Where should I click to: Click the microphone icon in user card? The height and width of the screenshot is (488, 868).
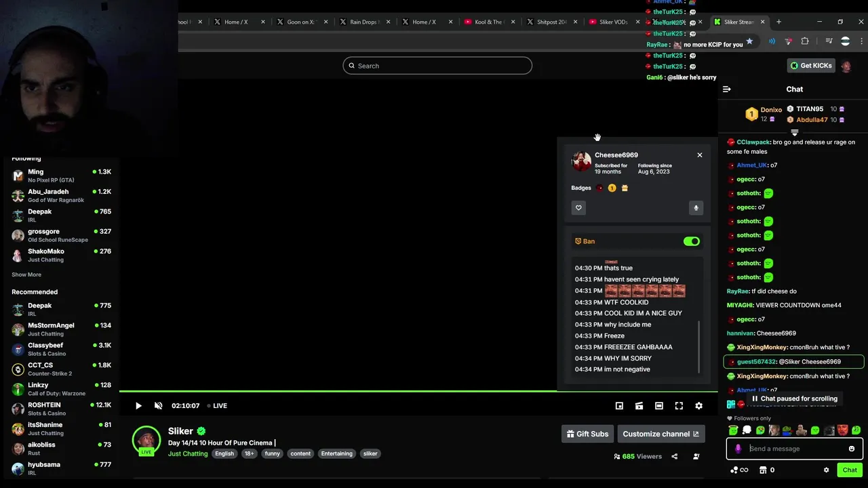[696, 208]
